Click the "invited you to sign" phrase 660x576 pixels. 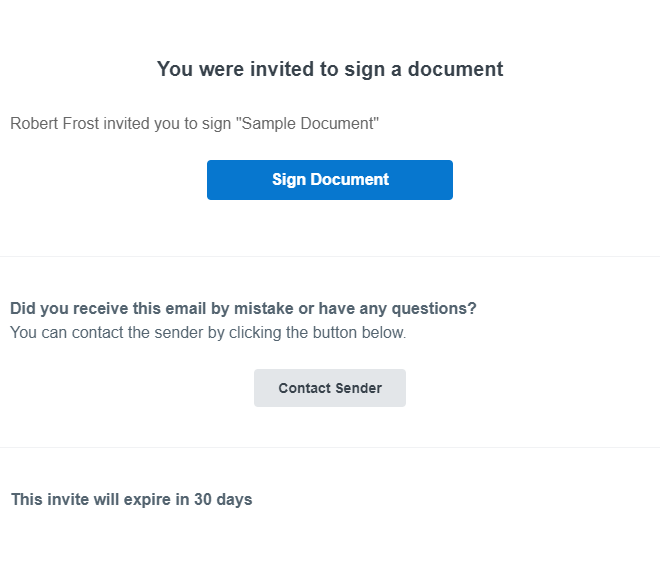coord(172,124)
